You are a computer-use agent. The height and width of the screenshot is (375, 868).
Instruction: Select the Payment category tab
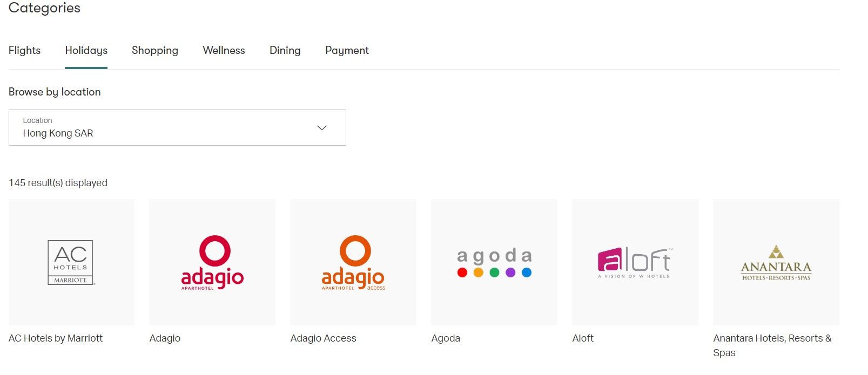pos(347,50)
